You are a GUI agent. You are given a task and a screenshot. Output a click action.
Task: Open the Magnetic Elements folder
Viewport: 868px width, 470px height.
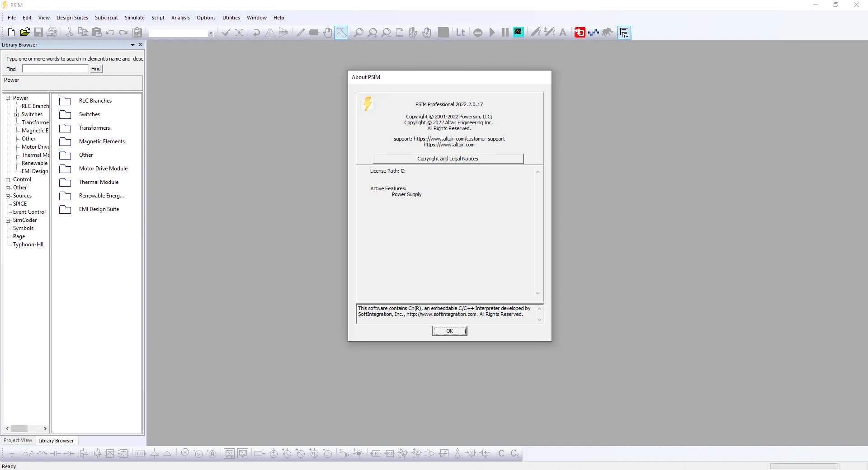point(92,141)
